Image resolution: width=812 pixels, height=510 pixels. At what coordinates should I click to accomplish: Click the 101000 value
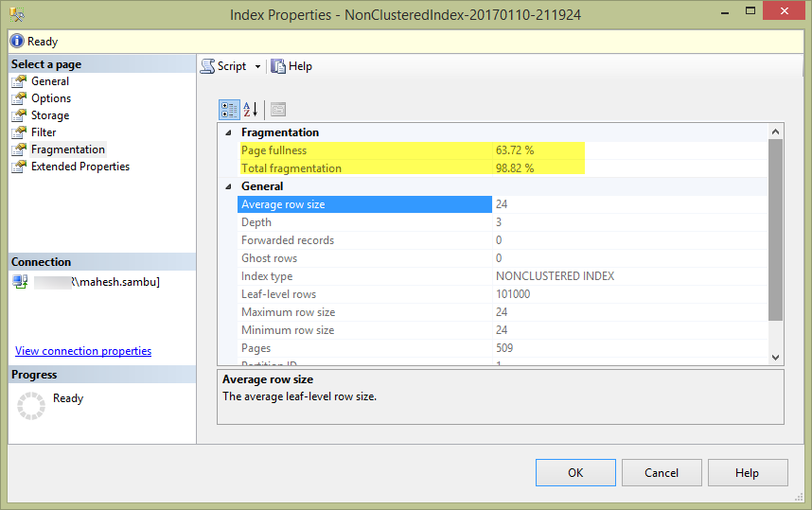point(513,294)
